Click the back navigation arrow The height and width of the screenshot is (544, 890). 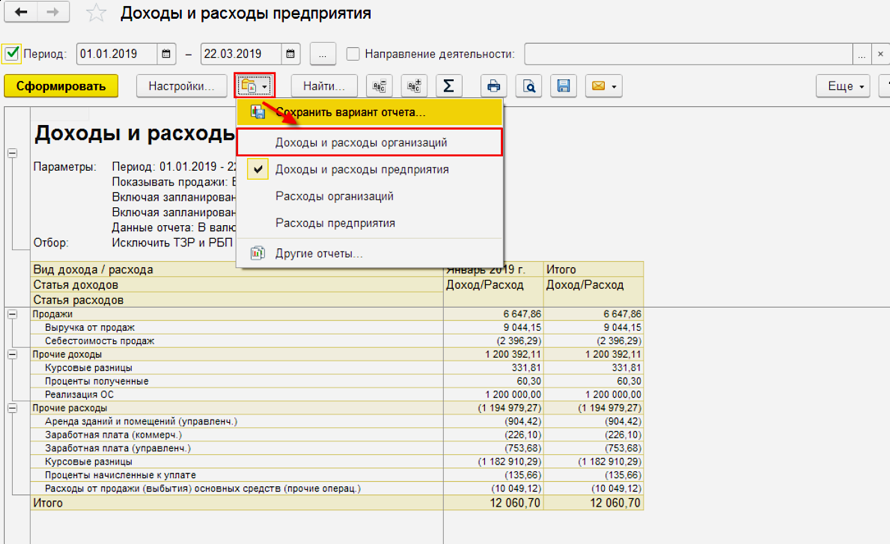click(21, 12)
